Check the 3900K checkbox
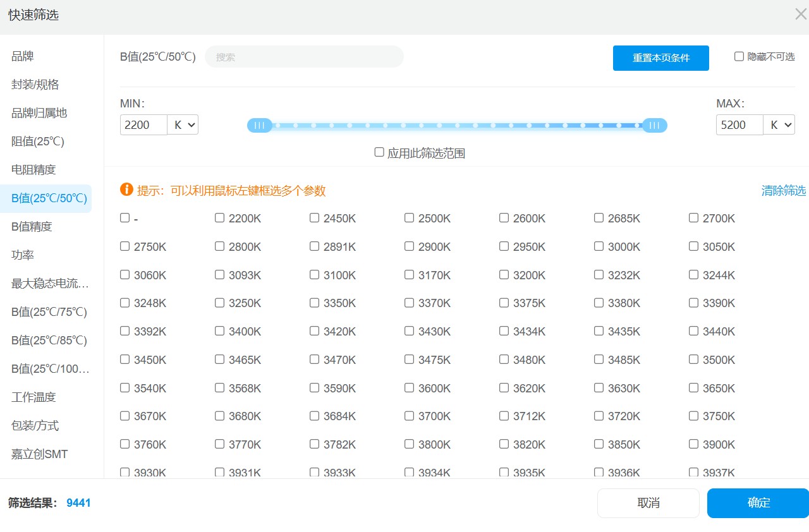The image size is (809, 532). [693, 444]
